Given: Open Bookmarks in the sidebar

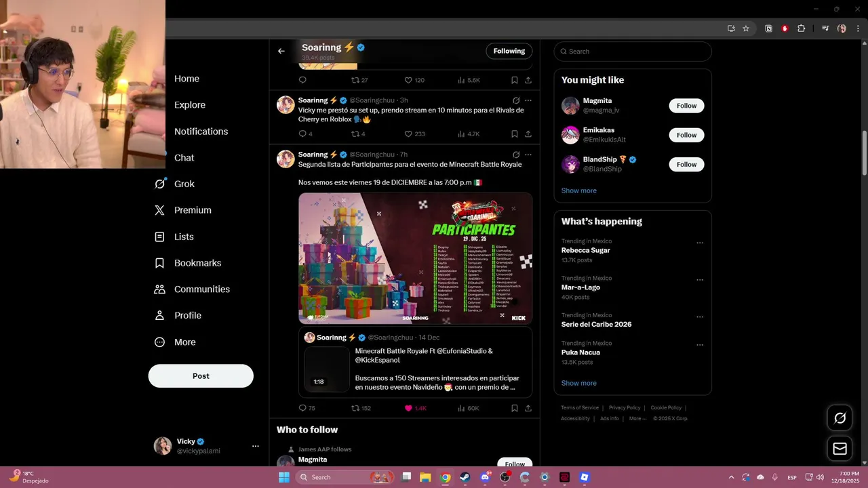Looking at the screenshot, I should (x=188, y=263).
